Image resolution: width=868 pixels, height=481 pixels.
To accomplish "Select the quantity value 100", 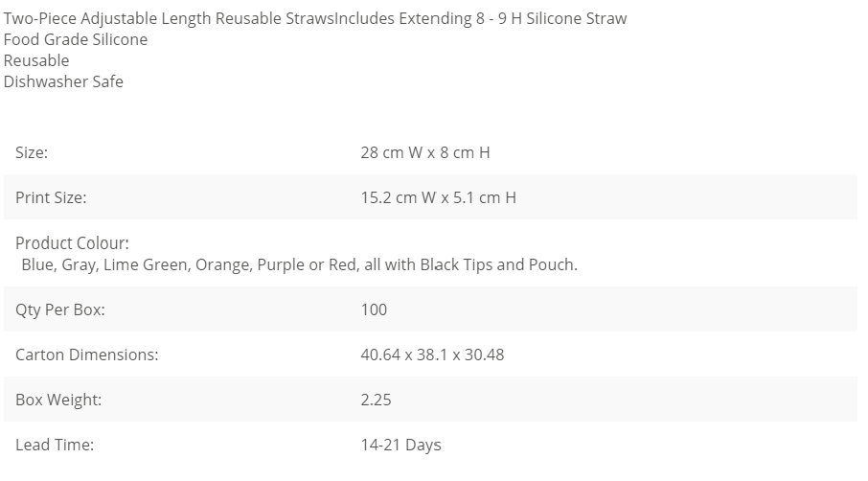I will click(x=374, y=309).
